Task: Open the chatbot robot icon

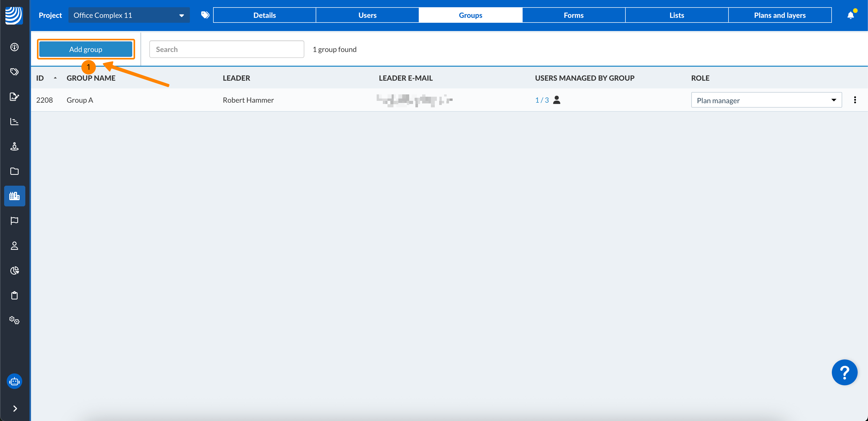Action: pos(14,381)
